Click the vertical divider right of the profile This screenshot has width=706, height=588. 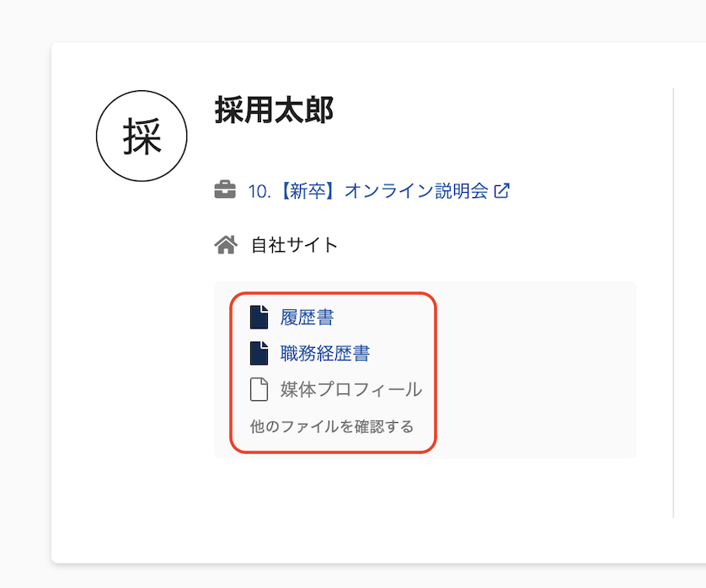[673, 303]
